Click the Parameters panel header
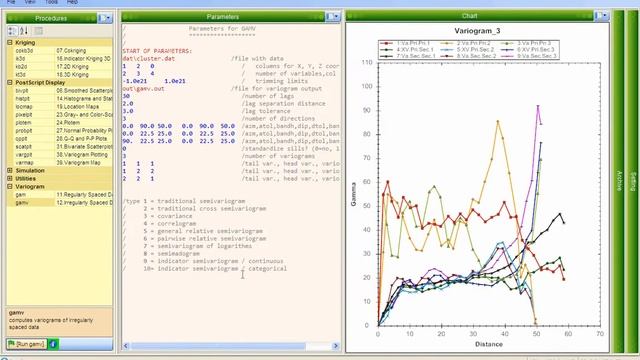 tap(223, 17)
